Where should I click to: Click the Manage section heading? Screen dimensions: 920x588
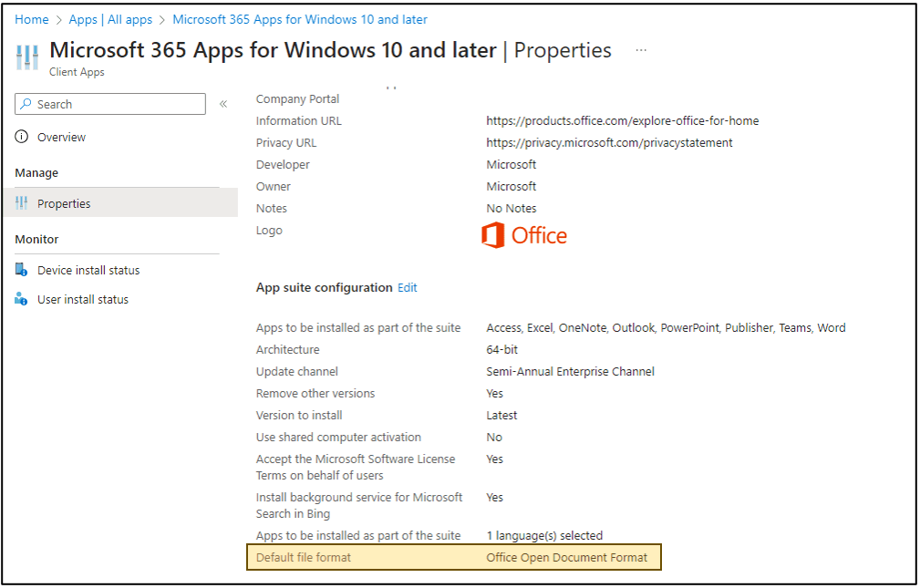pos(36,172)
